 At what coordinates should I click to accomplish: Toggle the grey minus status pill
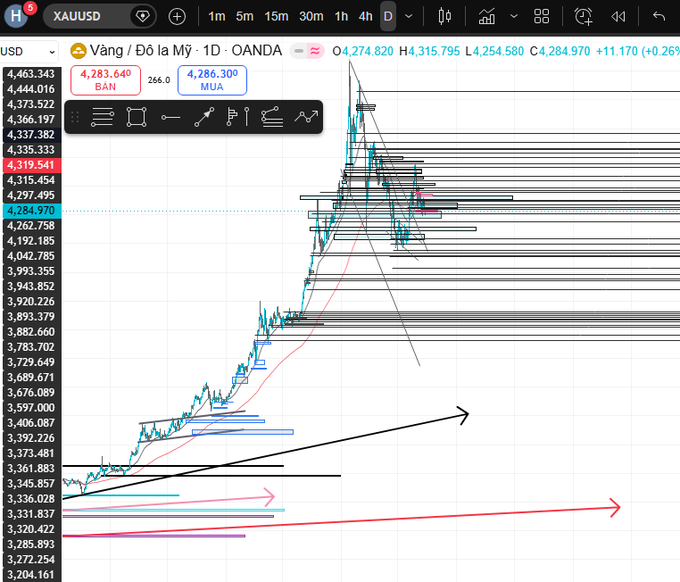coord(298,51)
